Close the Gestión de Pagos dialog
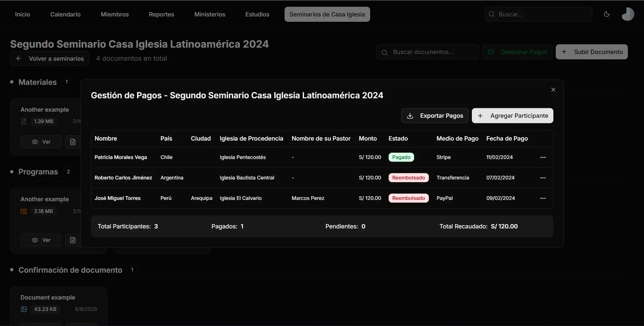This screenshot has height=326, width=644. click(553, 90)
